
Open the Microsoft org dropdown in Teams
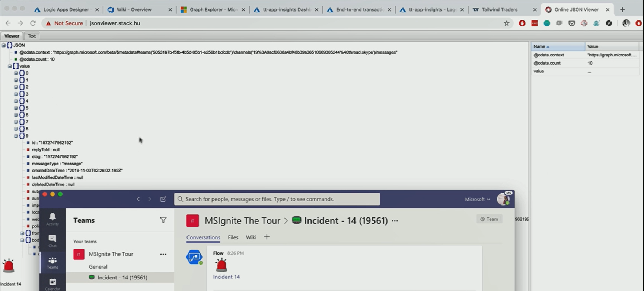coord(477,200)
